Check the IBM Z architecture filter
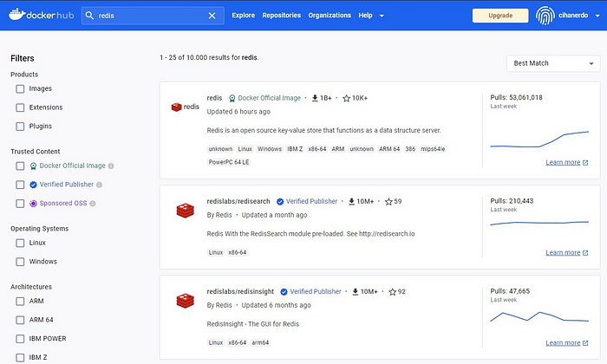The height and width of the screenshot is (364, 607). (x=20, y=357)
